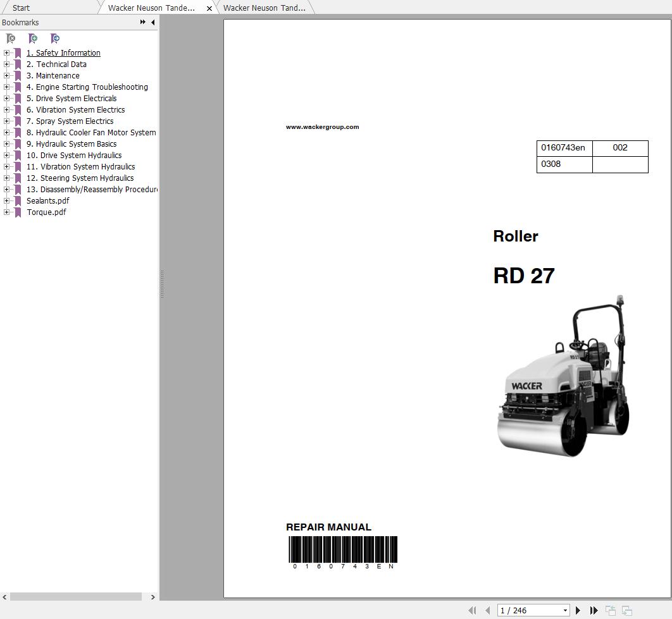Viewport: 672px width, 619px height.
Task: Go to the previous page
Action: 487,610
